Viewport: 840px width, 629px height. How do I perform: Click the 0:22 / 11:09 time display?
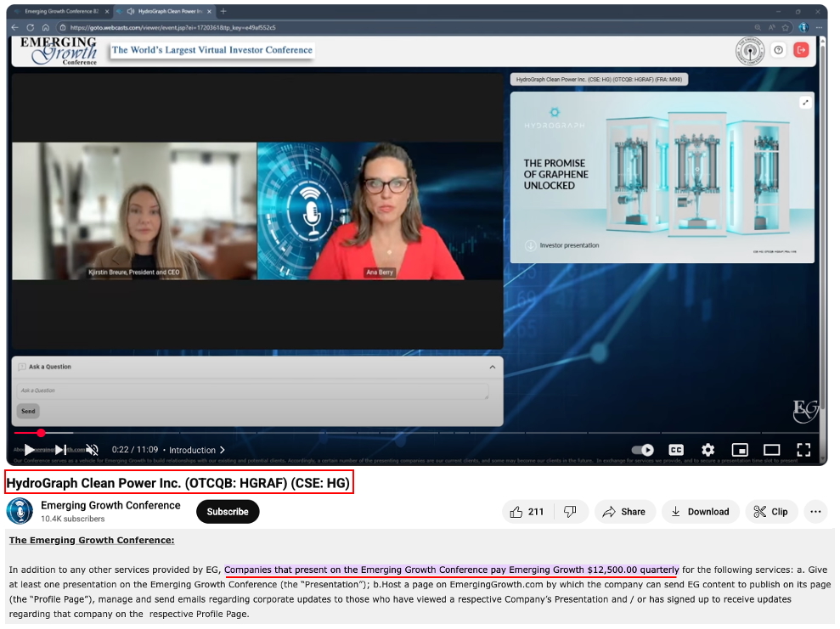click(x=135, y=450)
